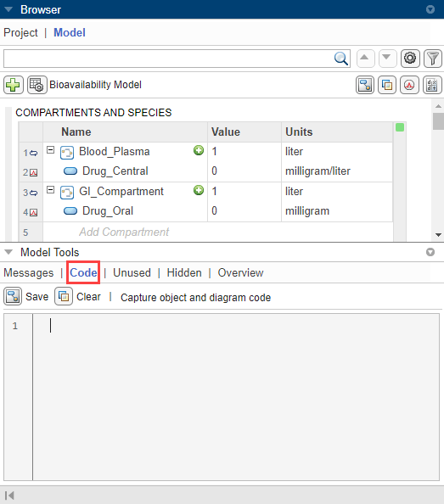
Task: Add species to Blood_Plasma with green plus
Action: tap(199, 150)
